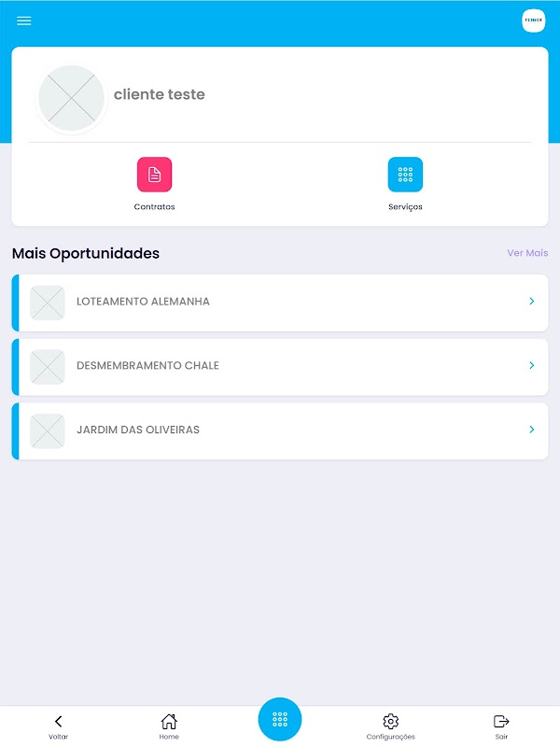
Task: Click Desmembramento Chale placeholder thumbnail
Action: click(48, 367)
